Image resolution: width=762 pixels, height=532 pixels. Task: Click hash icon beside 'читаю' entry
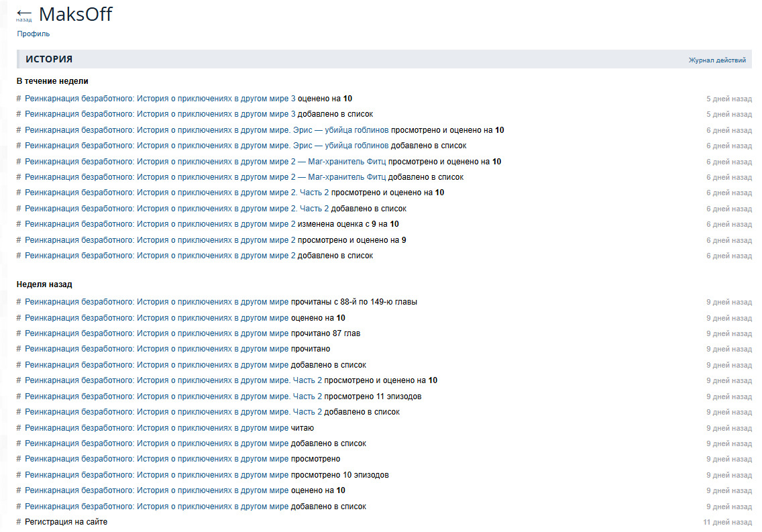pos(19,428)
